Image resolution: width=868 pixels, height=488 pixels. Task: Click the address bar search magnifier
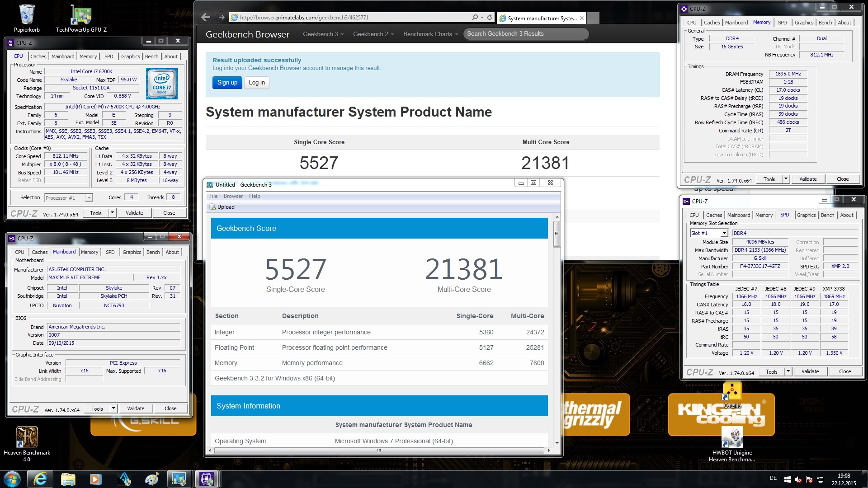pos(475,17)
